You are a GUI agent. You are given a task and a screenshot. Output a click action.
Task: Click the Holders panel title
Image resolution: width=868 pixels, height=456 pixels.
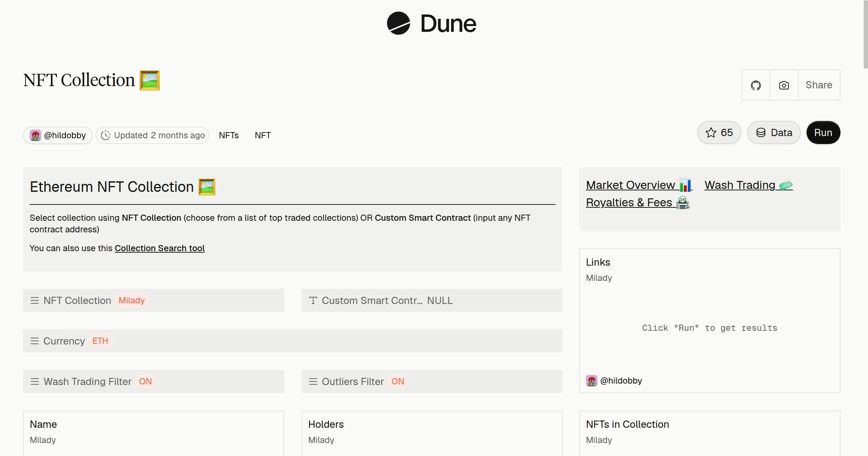[326, 424]
